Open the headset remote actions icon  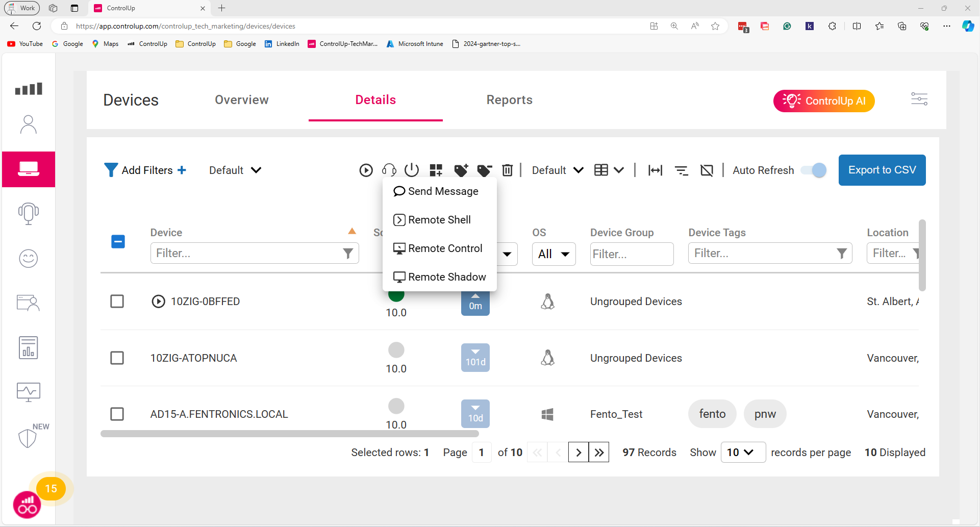389,170
